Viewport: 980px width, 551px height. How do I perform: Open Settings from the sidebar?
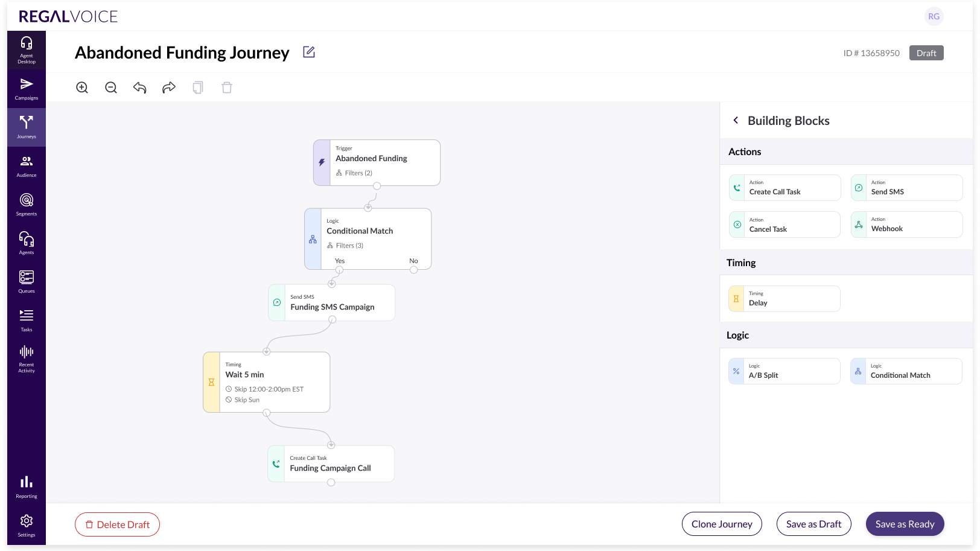[27, 524]
